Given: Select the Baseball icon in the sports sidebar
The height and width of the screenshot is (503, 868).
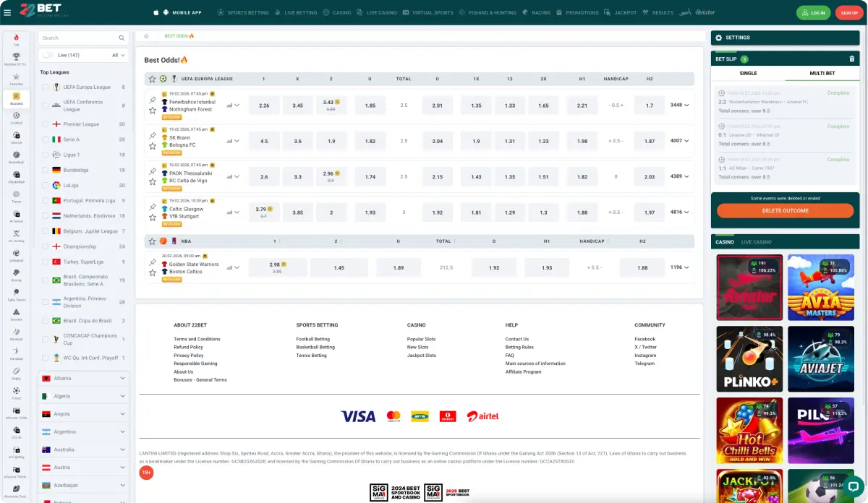Looking at the screenshot, I should point(16,333).
